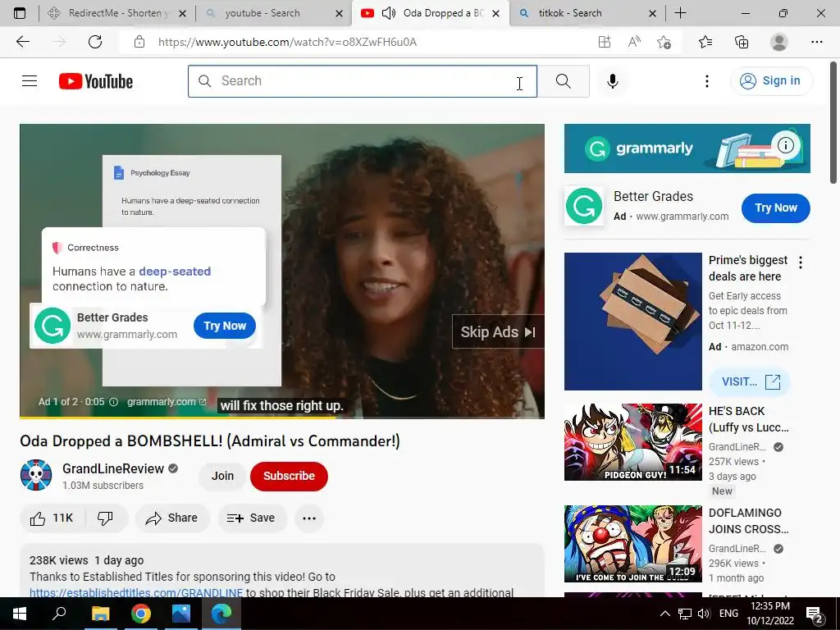Viewport: 840px width, 630px height.
Task: Save video to a playlist
Action: coord(251,518)
